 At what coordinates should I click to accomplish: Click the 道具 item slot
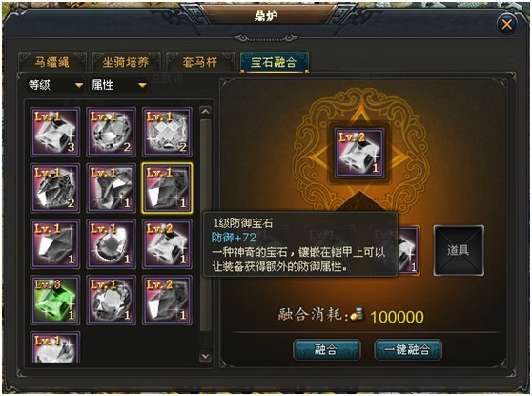pyautogui.click(x=459, y=250)
